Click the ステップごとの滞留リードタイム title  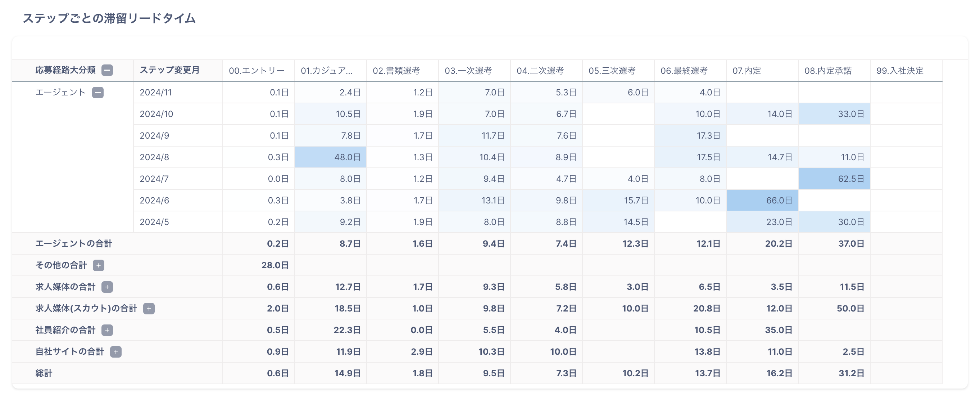click(x=109, y=18)
